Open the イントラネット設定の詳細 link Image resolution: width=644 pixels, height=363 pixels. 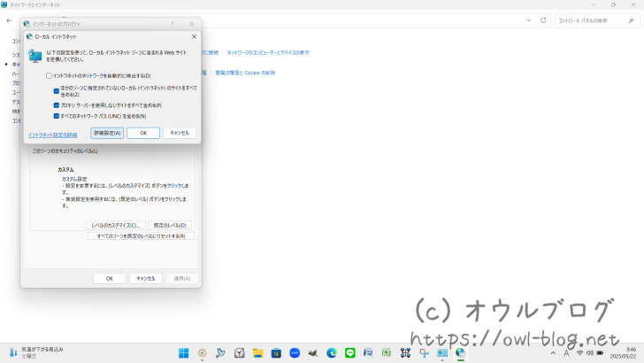coord(52,135)
